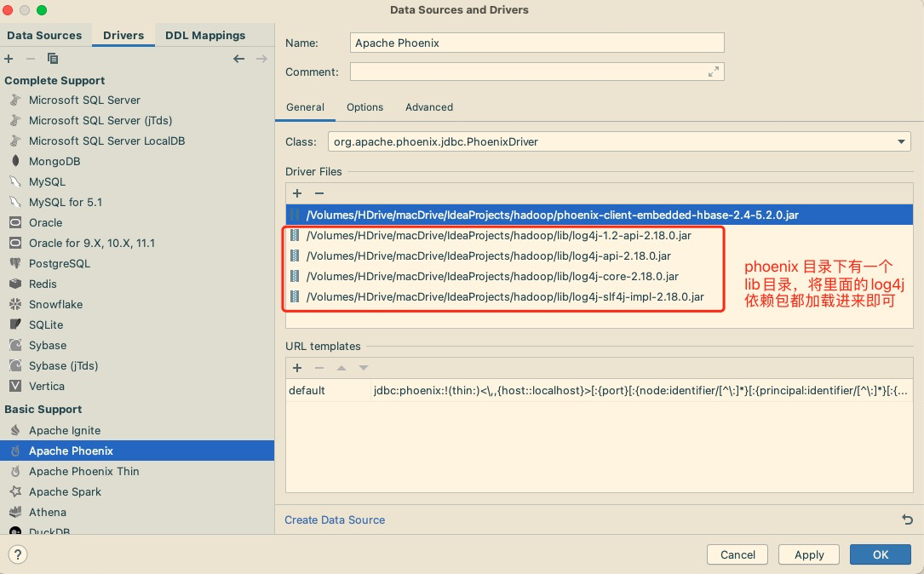This screenshot has height=574, width=924.
Task: Select the MySQL driver
Action: point(137,182)
